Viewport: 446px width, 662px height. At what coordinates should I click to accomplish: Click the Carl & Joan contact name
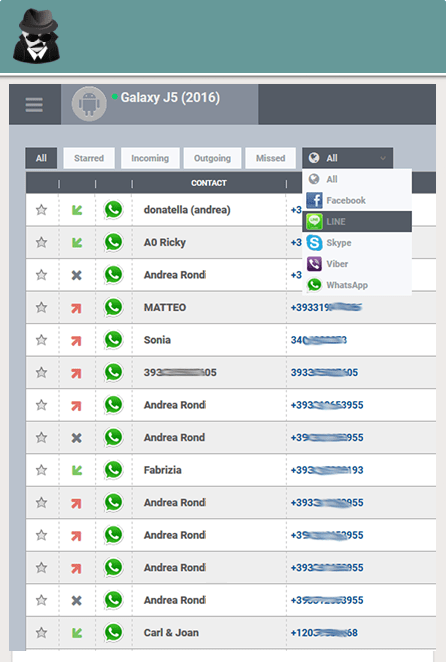171,632
